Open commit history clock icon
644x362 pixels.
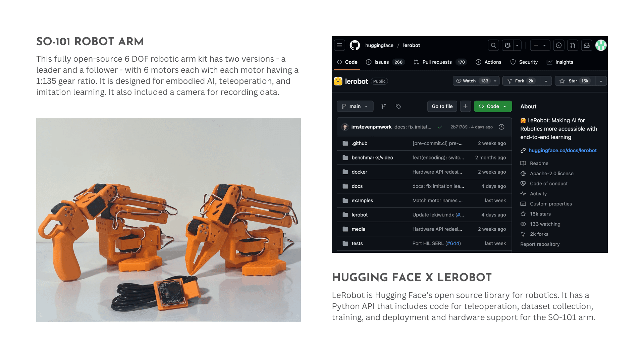pos(501,127)
